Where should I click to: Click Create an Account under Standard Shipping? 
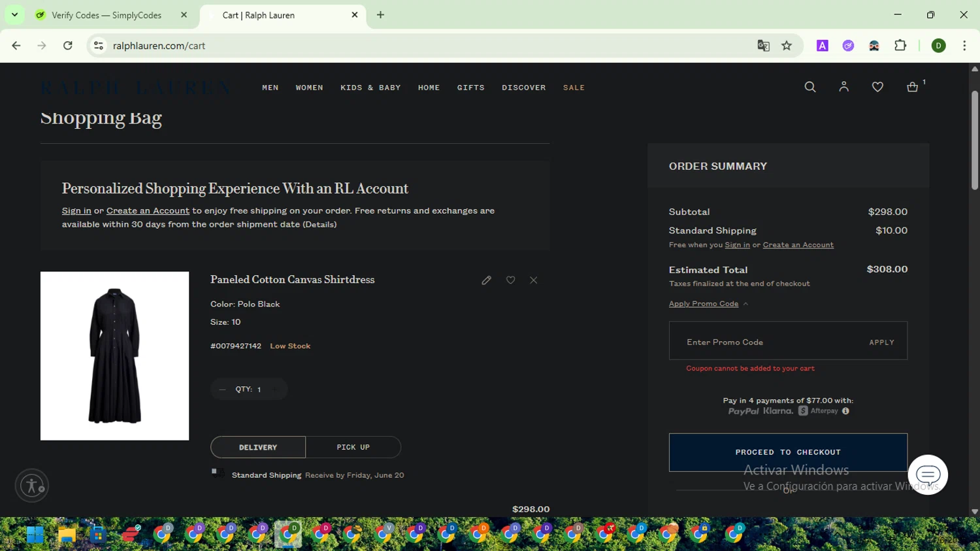coord(798,245)
